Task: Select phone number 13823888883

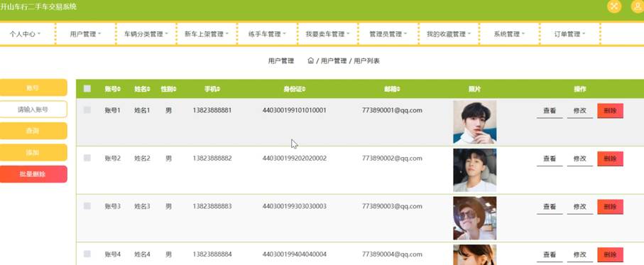Action: (x=212, y=206)
